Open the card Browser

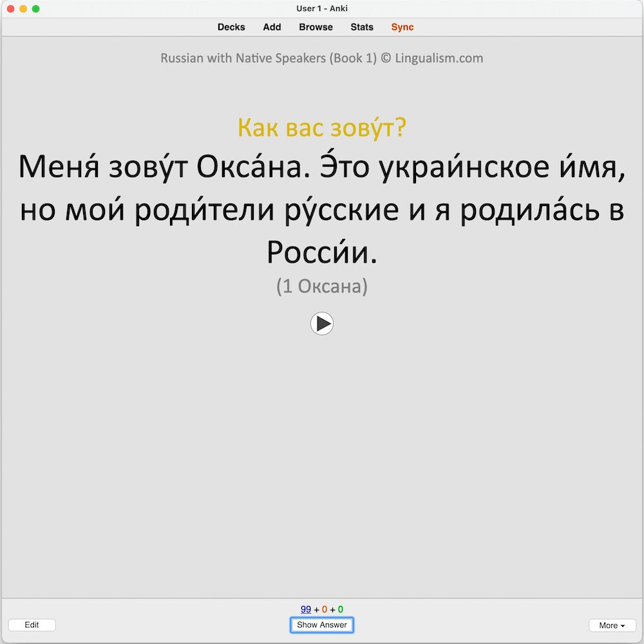coord(316,27)
